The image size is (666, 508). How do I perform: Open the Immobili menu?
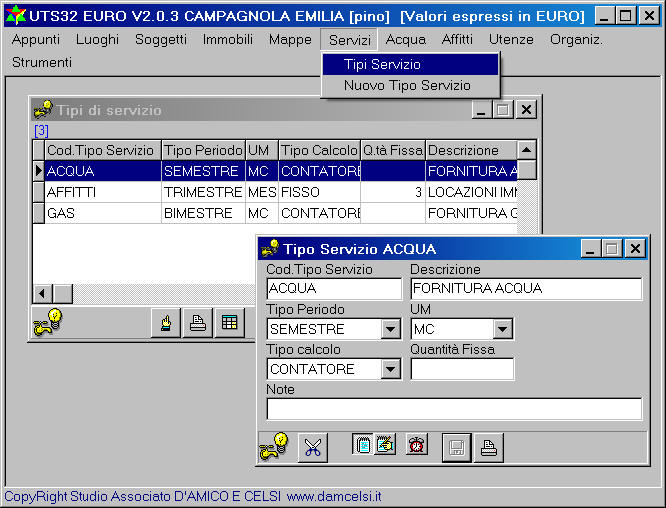click(227, 39)
